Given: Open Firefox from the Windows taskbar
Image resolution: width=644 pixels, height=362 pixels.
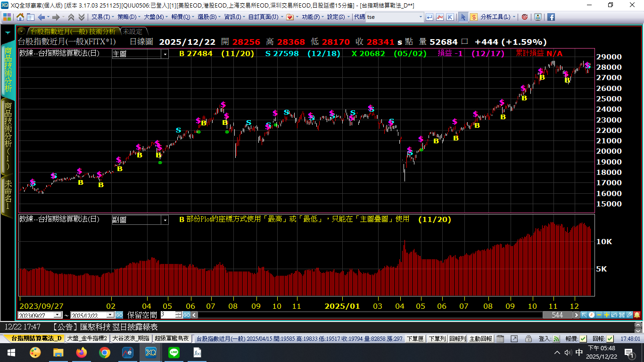Looking at the screenshot, I should point(81,353).
